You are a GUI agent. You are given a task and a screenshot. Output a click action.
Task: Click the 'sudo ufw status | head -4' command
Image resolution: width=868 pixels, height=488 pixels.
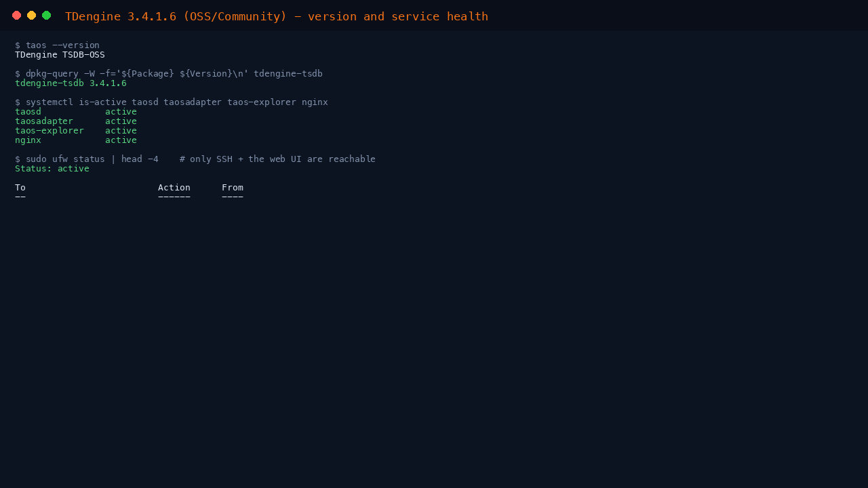tap(87, 159)
